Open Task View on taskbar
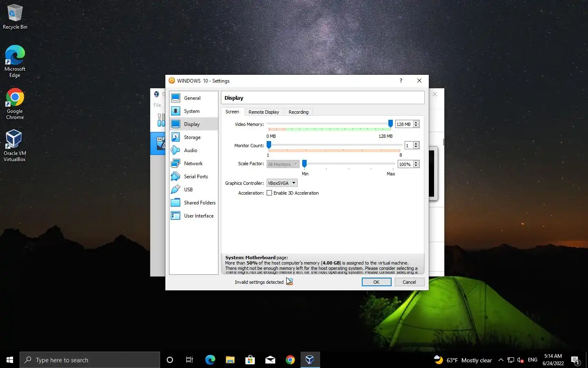 tap(189, 360)
